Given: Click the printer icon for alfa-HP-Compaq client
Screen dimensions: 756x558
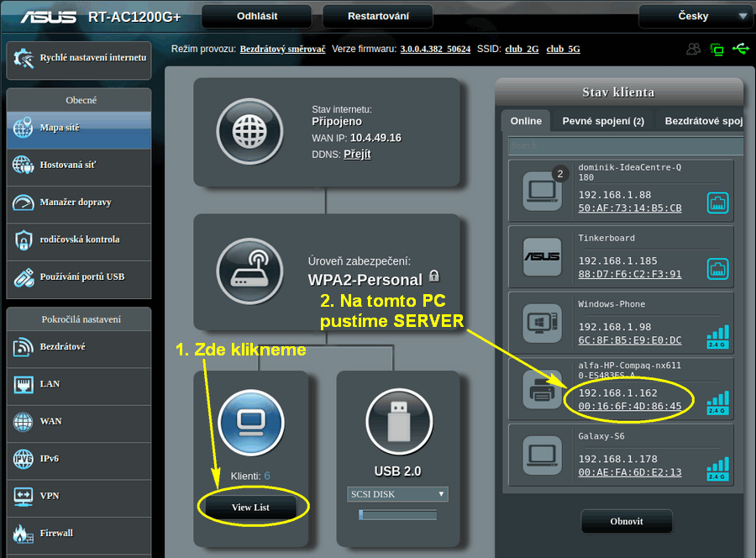Looking at the screenshot, I should [542, 388].
